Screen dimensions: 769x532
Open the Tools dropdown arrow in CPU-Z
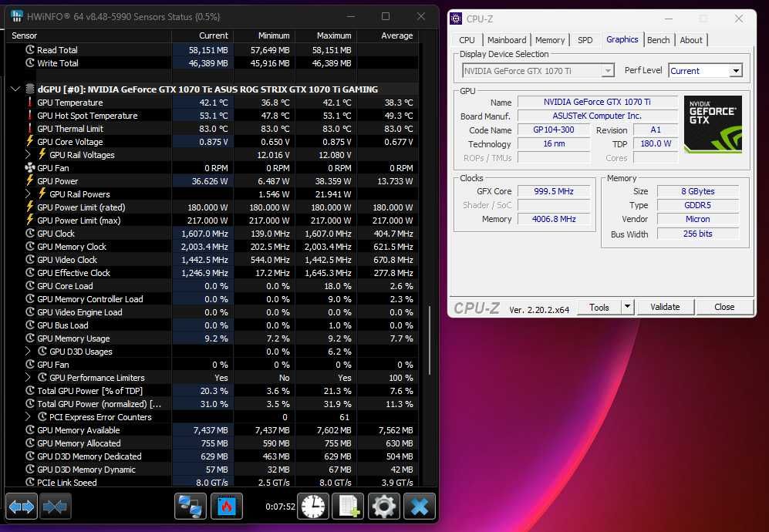pyautogui.click(x=627, y=307)
